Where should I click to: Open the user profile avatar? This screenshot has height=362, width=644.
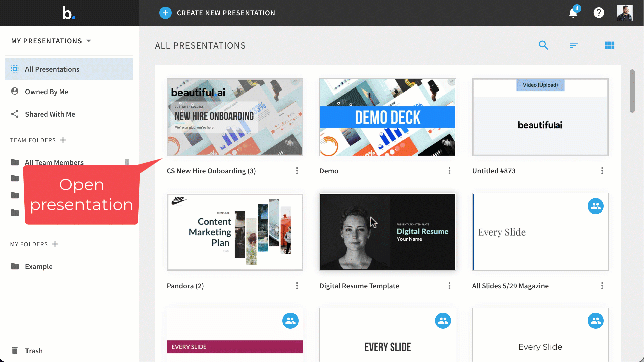[x=625, y=13]
